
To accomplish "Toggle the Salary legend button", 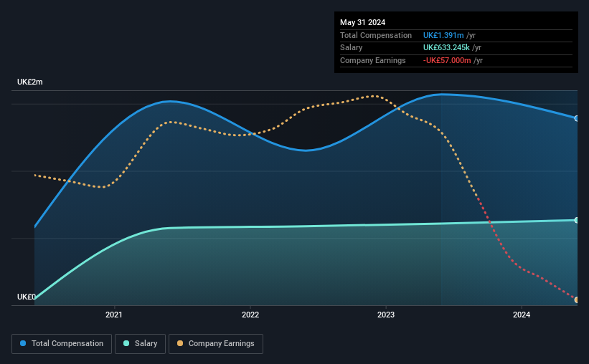I will coord(140,344).
